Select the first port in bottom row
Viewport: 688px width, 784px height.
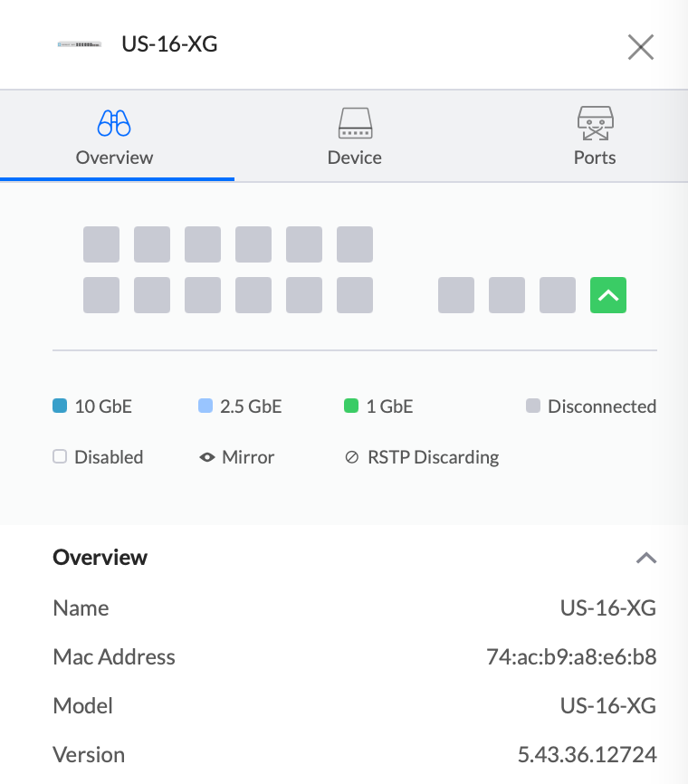101,295
